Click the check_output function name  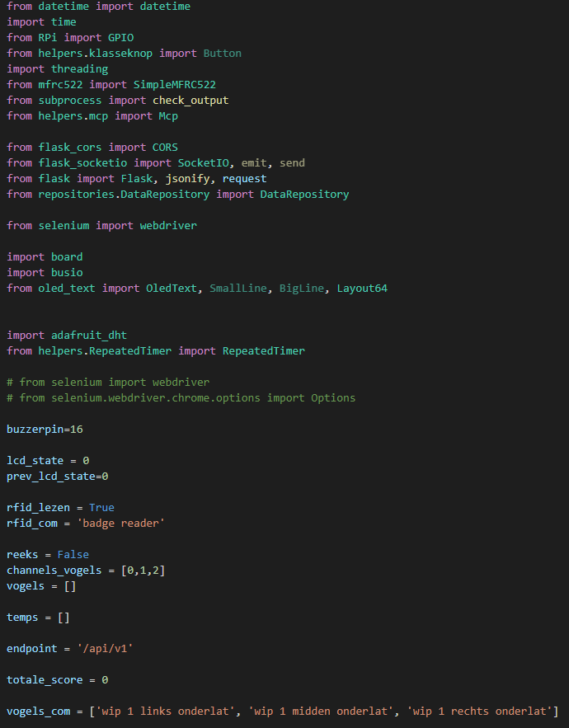point(190,101)
